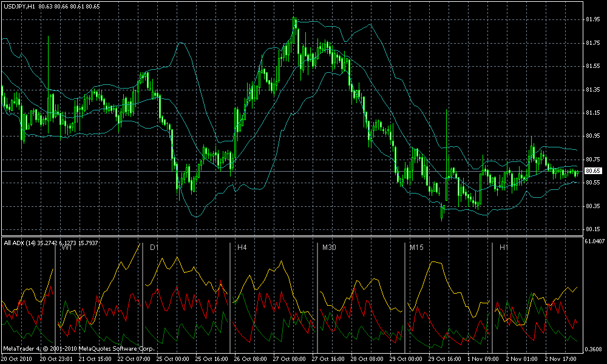Select the 25 Oct 00:00 time label
The height and width of the screenshot is (364, 607).
click(172, 359)
